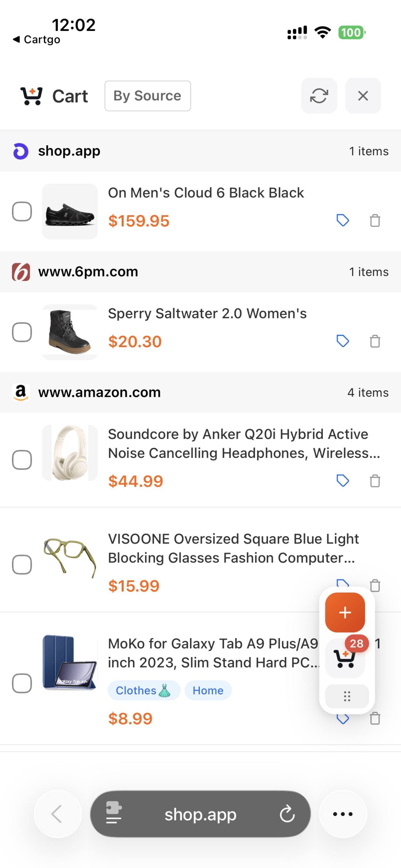Delete the On Men's Cloud 6 item
This screenshot has height=868, width=401.
(375, 221)
